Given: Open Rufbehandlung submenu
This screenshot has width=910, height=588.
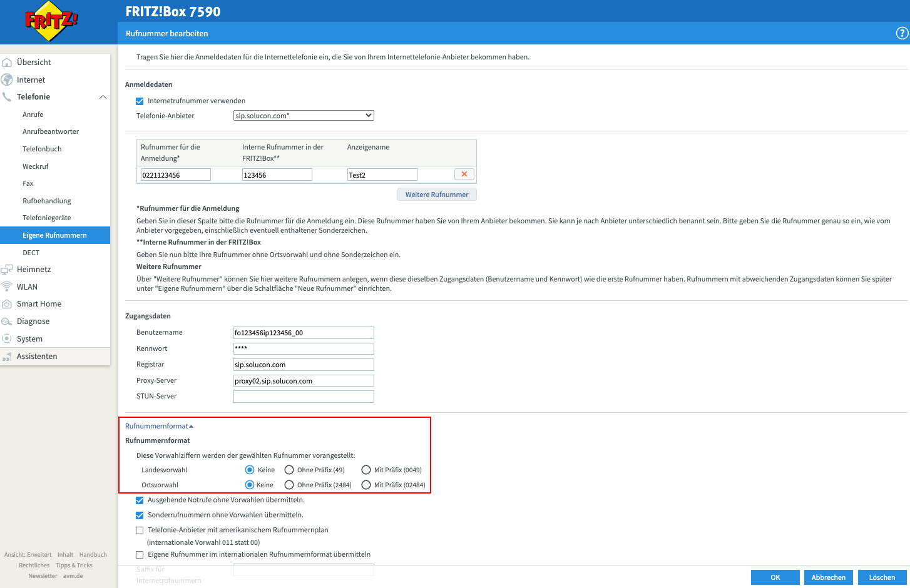Looking at the screenshot, I should 47,201.
